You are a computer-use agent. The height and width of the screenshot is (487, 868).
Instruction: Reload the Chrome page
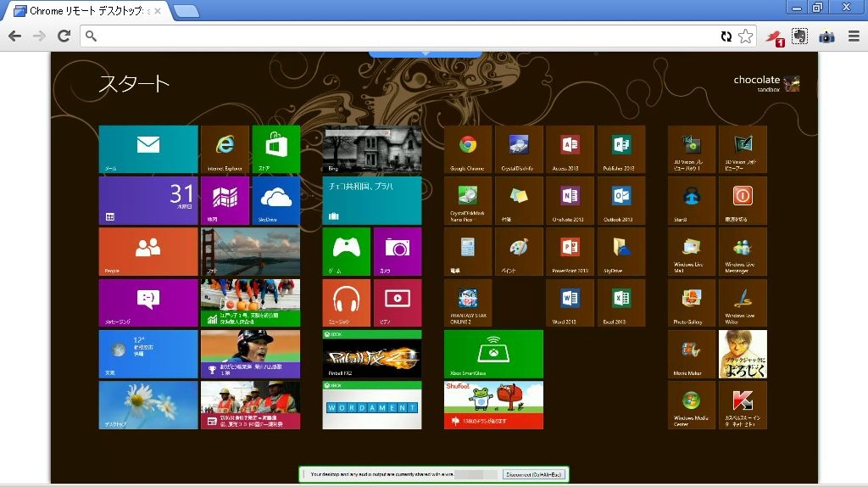pyautogui.click(x=64, y=36)
